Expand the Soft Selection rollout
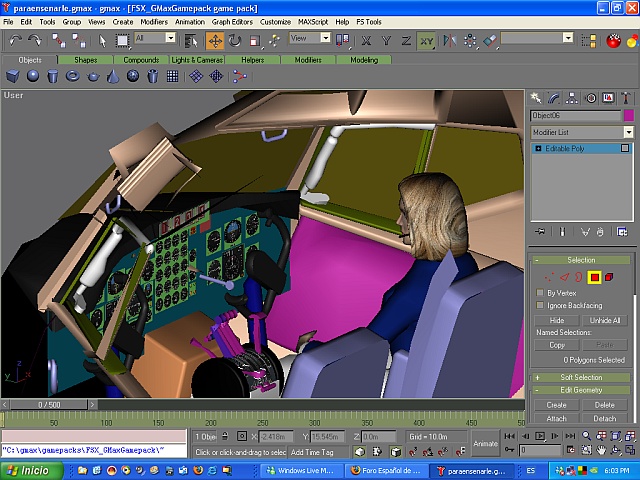 pos(581,377)
